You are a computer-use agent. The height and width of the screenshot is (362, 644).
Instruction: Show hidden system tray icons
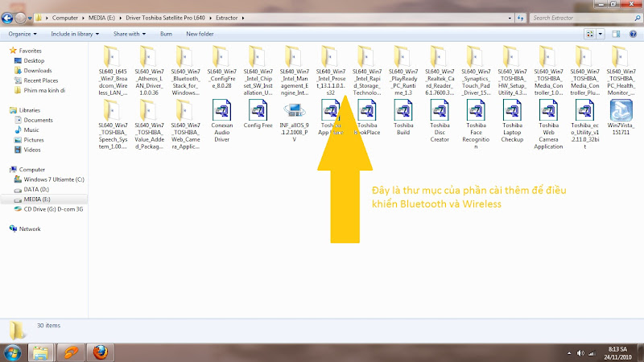click(569, 353)
